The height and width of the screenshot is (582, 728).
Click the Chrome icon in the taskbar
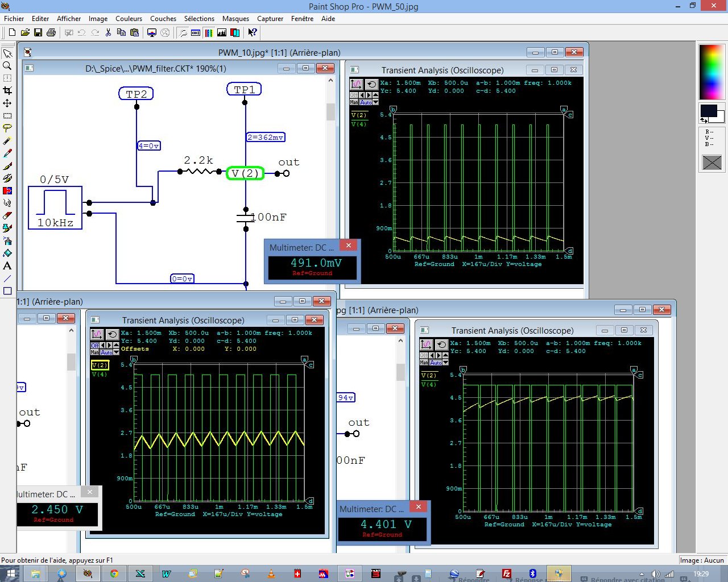click(114, 573)
